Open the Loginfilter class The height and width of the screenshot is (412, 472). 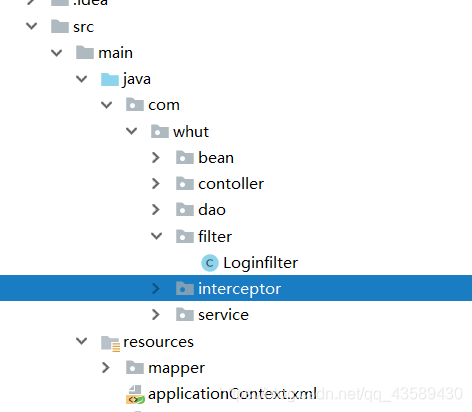pos(261,263)
